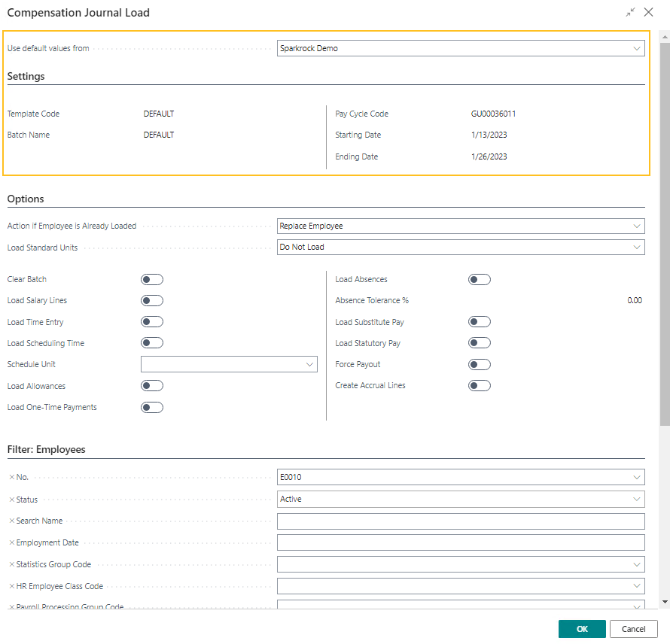
Task: Remove the Employment Date filter X icon
Action: pyautogui.click(x=10, y=542)
